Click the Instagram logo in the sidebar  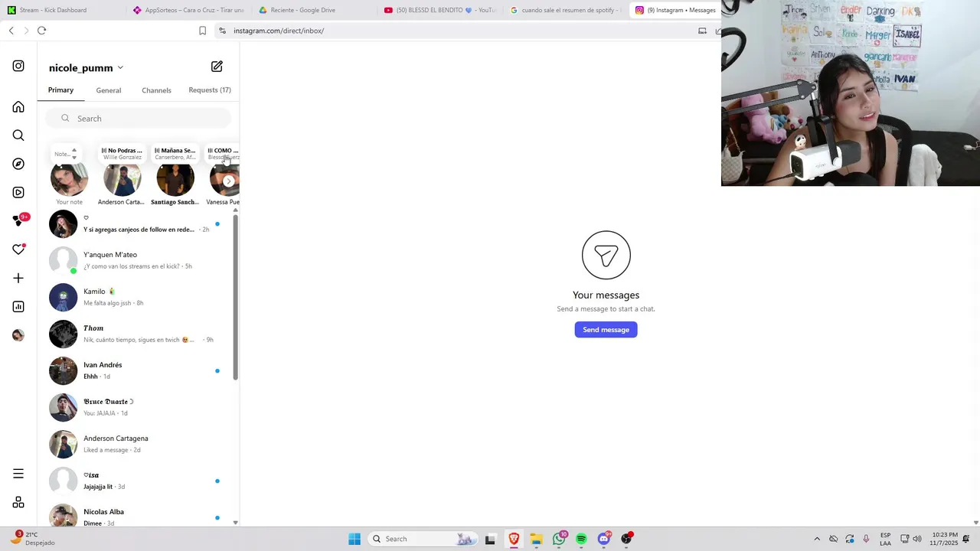tap(18, 66)
